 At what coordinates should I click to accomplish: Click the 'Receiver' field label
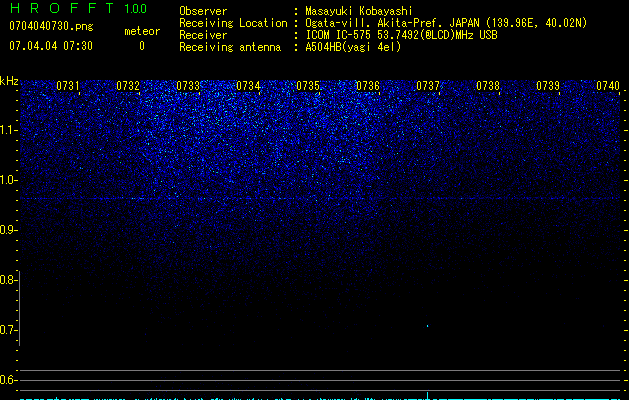pyautogui.click(x=203, y=35)
